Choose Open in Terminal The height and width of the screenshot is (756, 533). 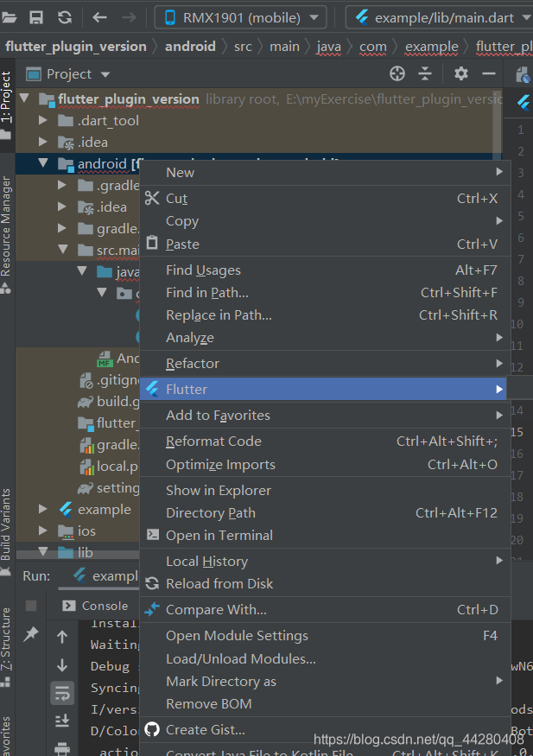click(x=325, y=535)
